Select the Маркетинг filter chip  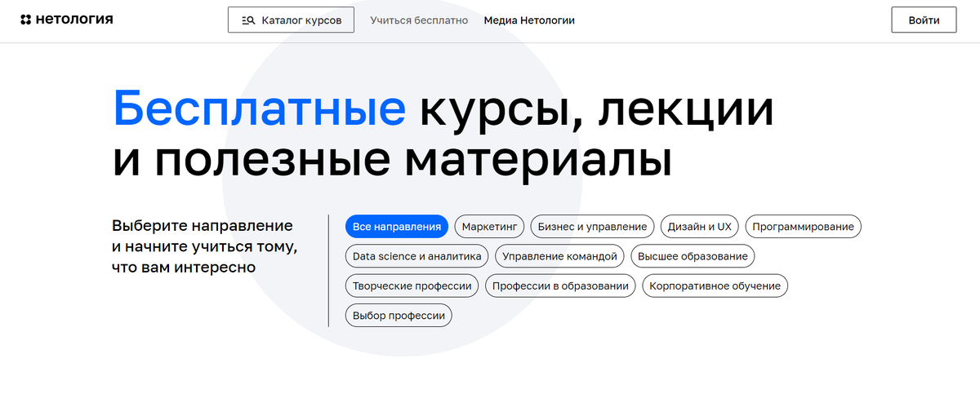(490, 227)
